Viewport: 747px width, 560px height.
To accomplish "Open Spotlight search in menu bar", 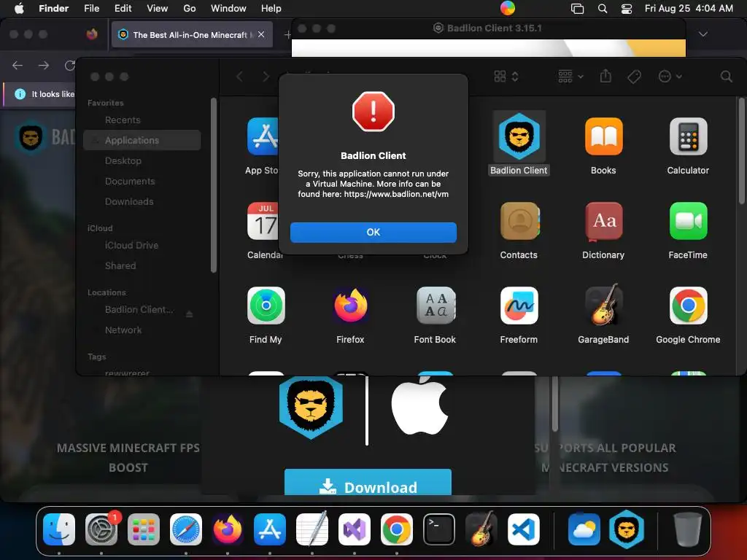I will click(x=602, y=8).
